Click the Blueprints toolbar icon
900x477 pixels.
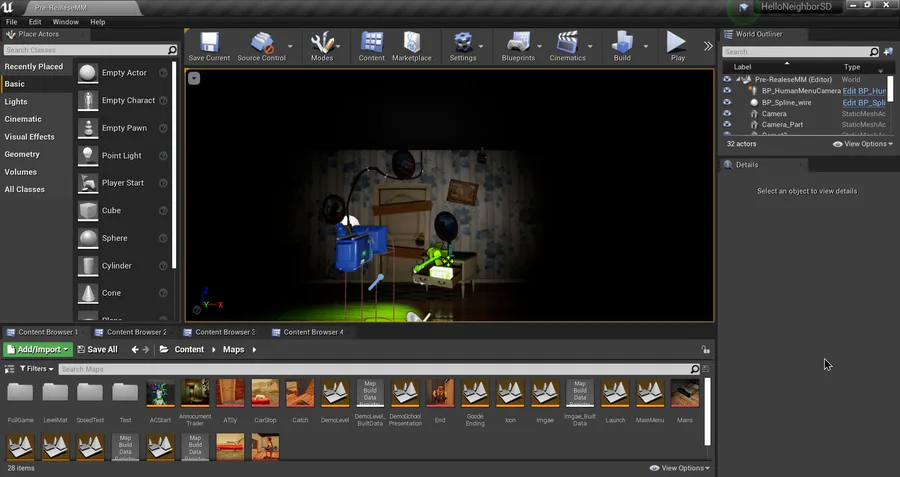click(x=518, y=43)
